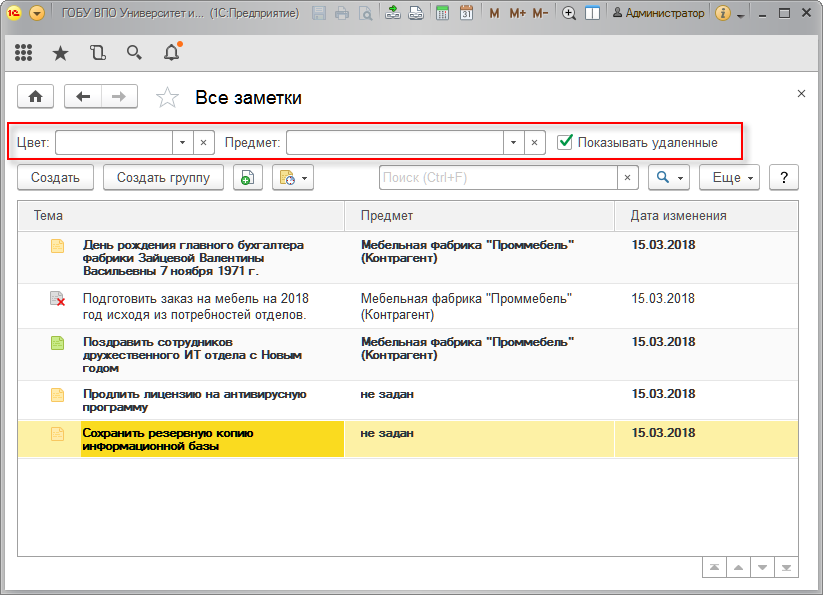Click the Администратор user label
The height and width of the screenshot is (595, 823).
point(659,13)
